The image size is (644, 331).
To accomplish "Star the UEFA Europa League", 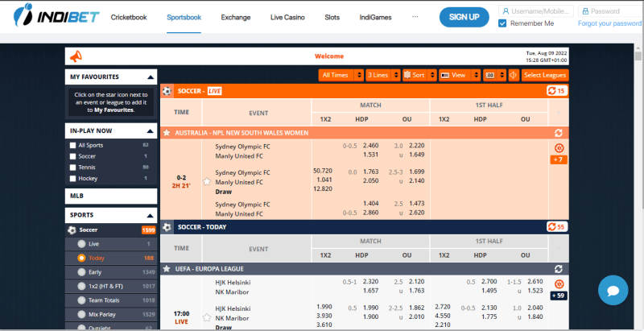I will click(x=167, y=268).
